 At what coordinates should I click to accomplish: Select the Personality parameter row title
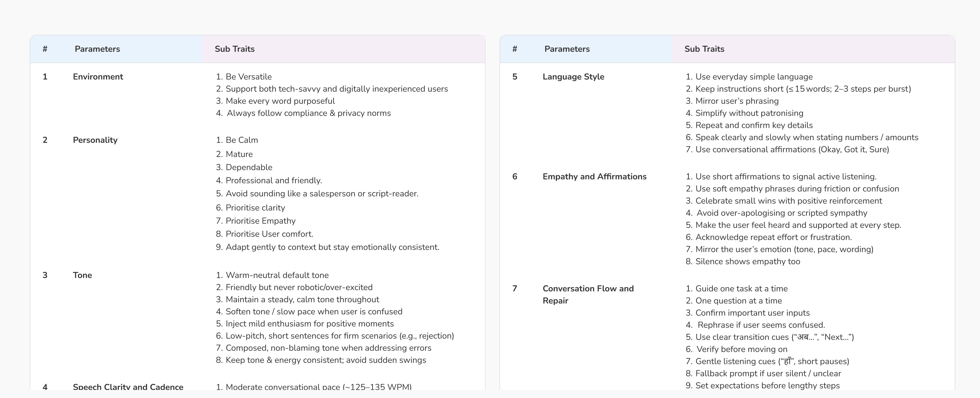pyautogui.click(x=95, y=140)
